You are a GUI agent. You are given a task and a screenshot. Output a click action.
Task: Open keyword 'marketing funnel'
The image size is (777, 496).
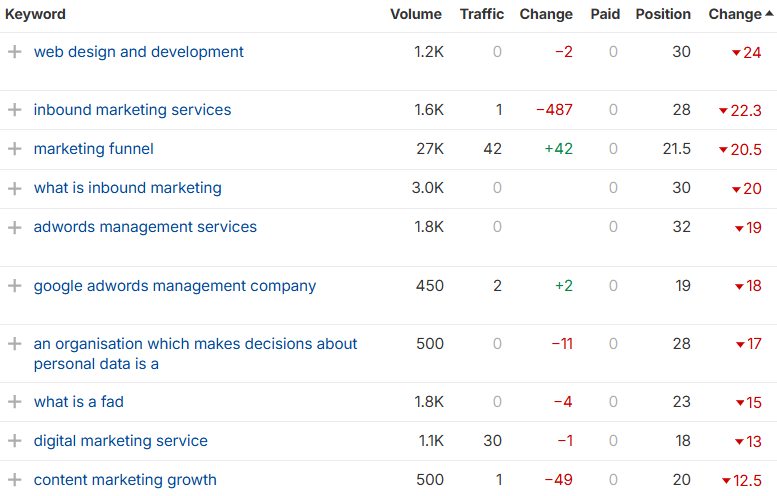(94, 149)
